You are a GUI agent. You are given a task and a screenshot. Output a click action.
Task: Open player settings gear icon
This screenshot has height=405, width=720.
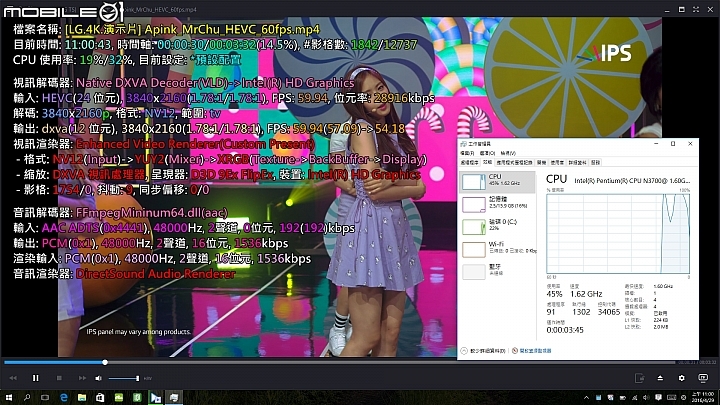click(x=681, y=378)
